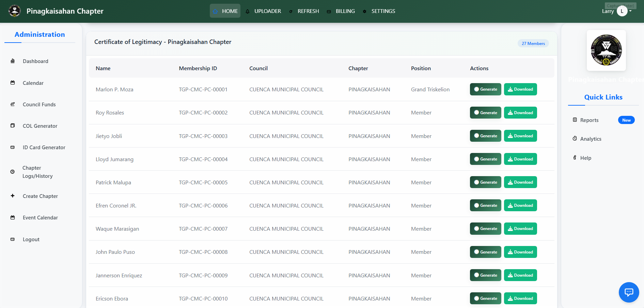Viewport: 644px width, 308px height.
Task: Open the floating chat bubble icon
Action: point(629,292)
